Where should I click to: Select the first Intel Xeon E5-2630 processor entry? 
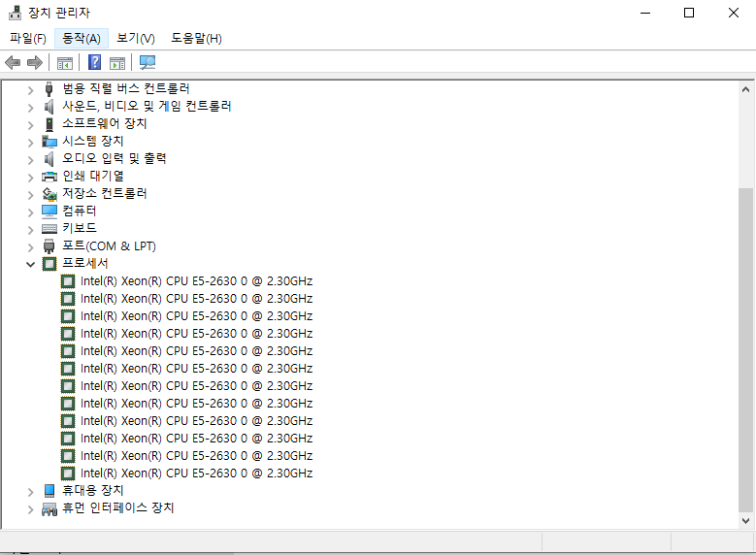pos(197,281)
